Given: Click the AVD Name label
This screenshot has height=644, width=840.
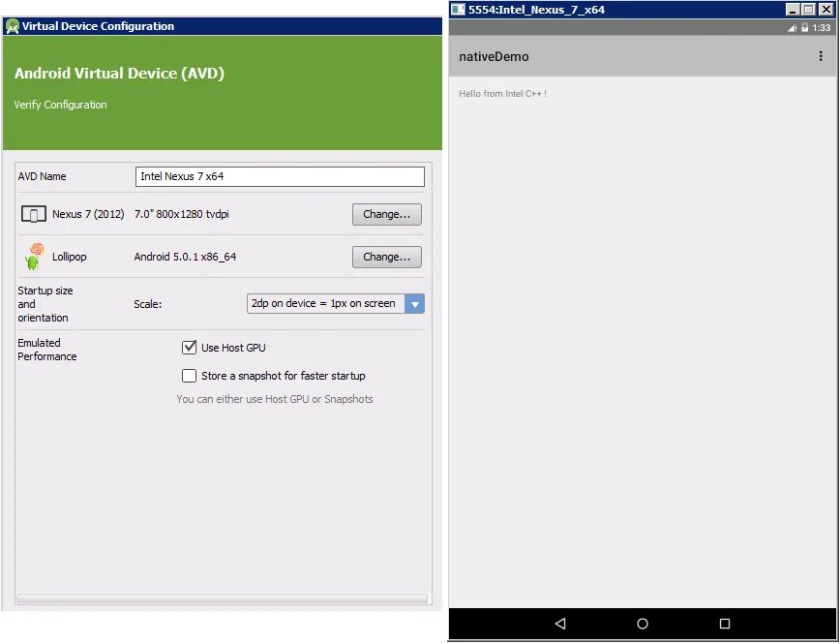Looking at the screenshot, I should 42,176.
